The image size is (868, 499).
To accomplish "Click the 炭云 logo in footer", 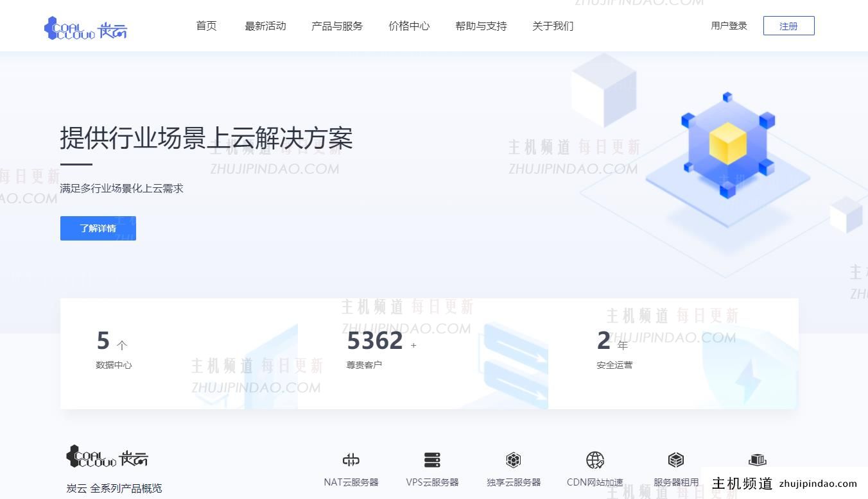I will tap(107, 456).
